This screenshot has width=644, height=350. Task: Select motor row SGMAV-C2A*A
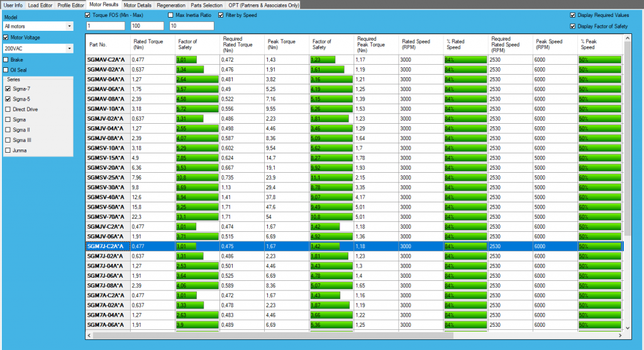[355, 60]
